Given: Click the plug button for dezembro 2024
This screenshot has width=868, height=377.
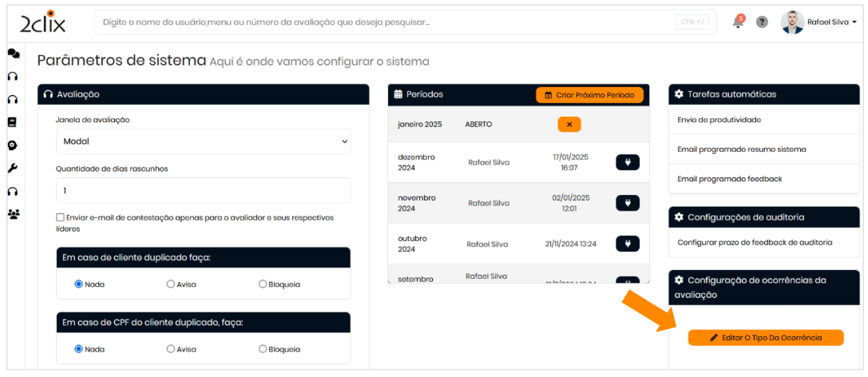Looking at the screenshot, I should (628, 162).
